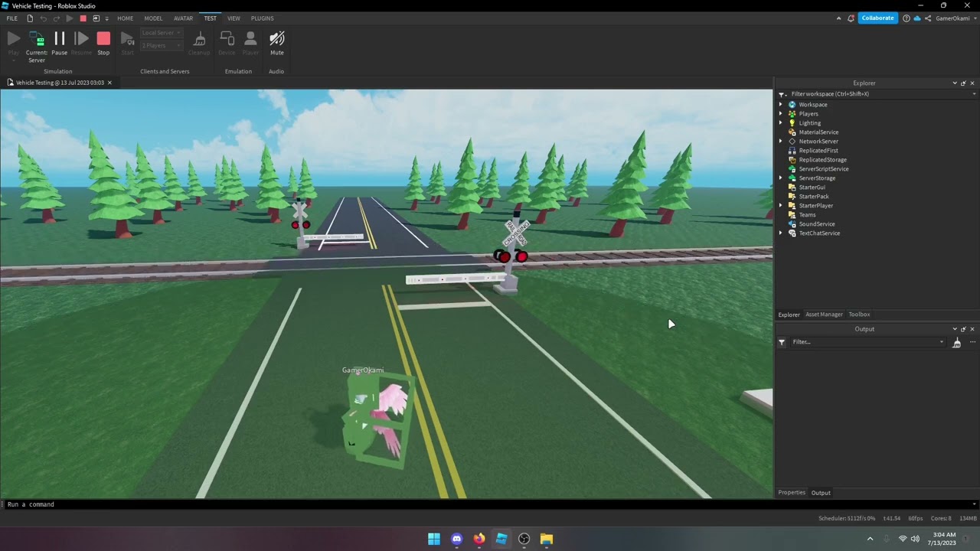Click the quick access stop icon
Image resolution: width=980 pixels, height=551 pixels.
click(x=83, y=18)
